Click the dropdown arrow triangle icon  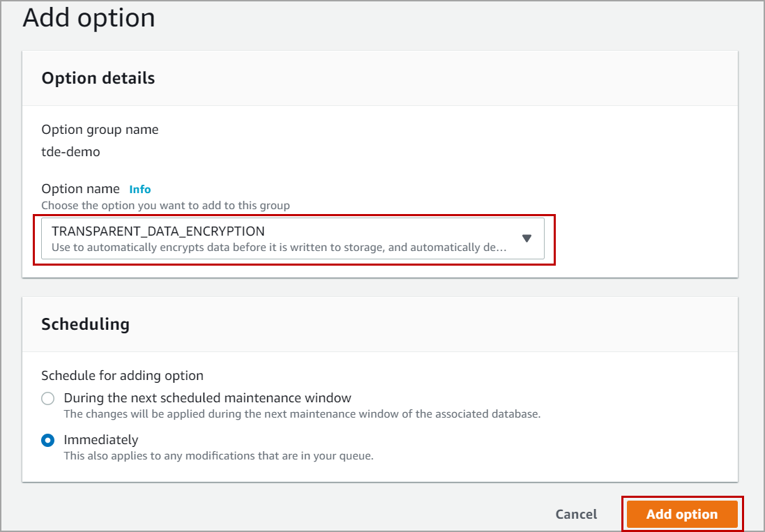click(527, 238)
